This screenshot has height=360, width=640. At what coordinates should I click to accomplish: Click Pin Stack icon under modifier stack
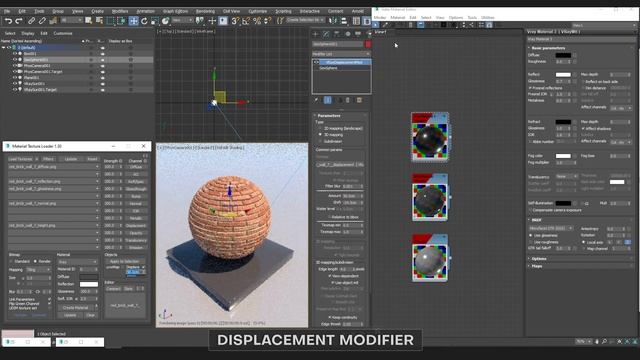316,100
